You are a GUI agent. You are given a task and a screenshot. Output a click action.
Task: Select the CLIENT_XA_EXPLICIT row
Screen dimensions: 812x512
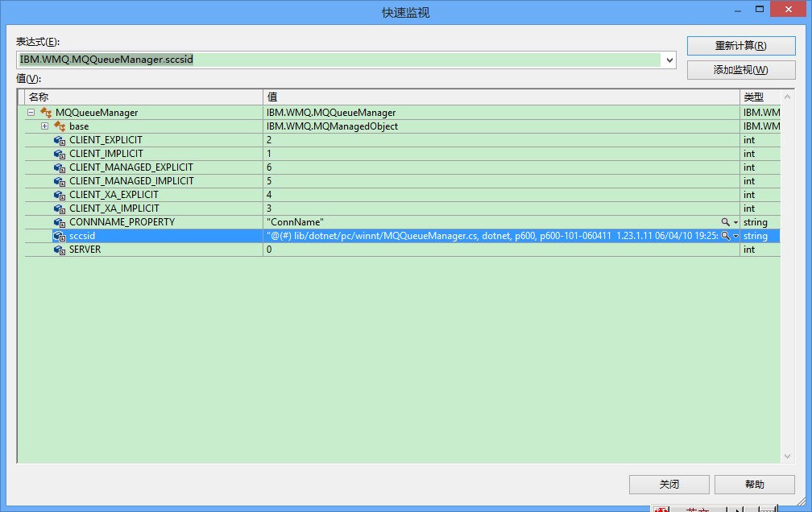tap(403, 195)
